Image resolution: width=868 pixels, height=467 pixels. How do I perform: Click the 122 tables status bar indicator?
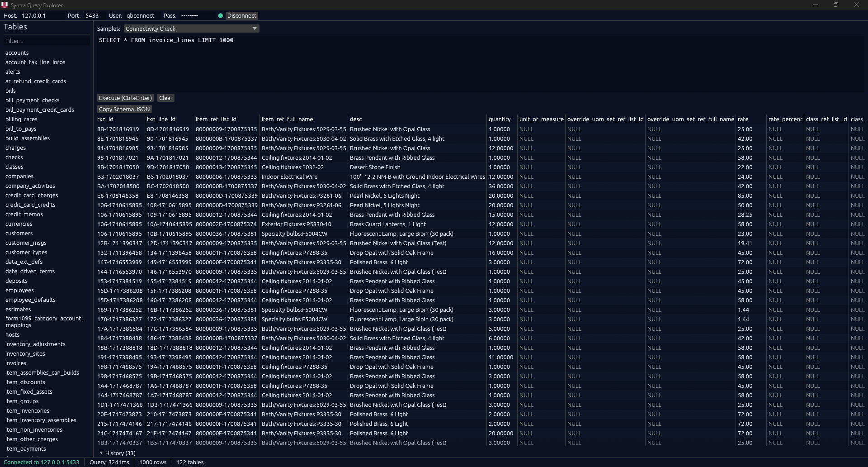(x=190, y=462)
